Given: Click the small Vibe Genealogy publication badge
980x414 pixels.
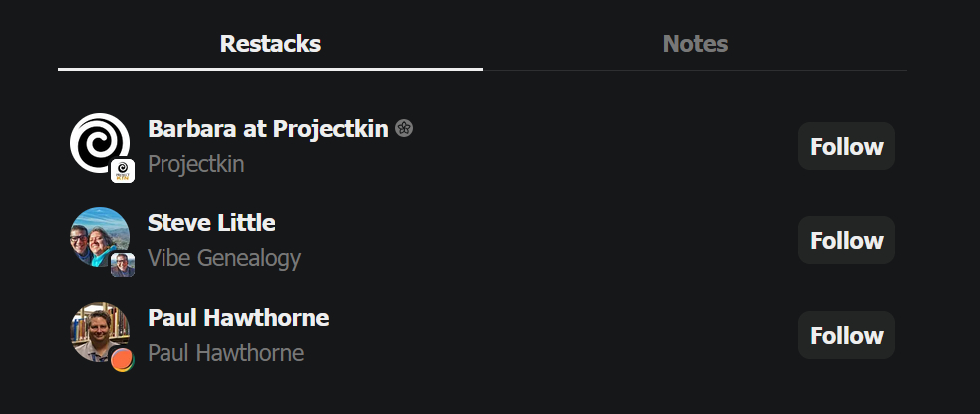Looking at the screenshot, I should (x=123, y=265).
